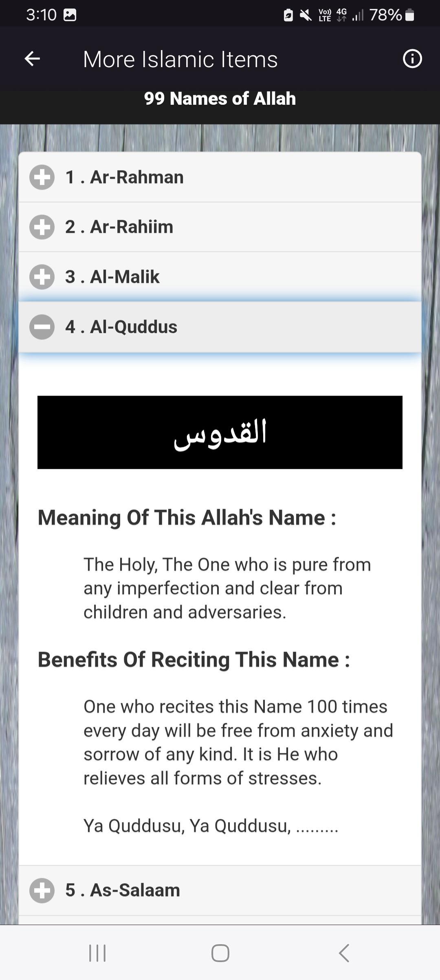440x980 pixels.
Task: Tap the battery indicator in status bar
Action: click(x=410, y=15)
